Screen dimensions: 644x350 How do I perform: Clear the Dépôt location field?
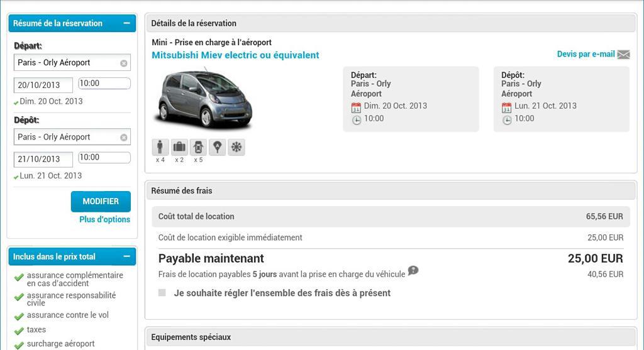click(124, 138)
